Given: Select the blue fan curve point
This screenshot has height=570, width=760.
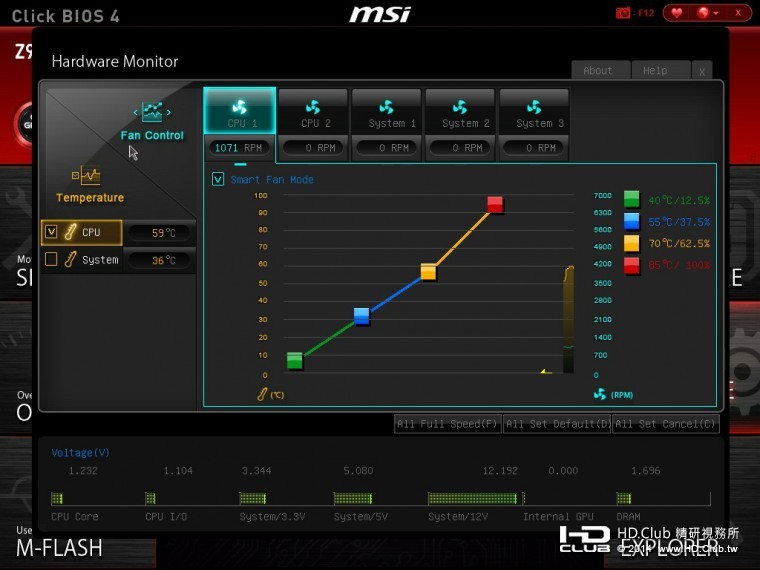Looking at the screenshot, I should click(362, 316).
